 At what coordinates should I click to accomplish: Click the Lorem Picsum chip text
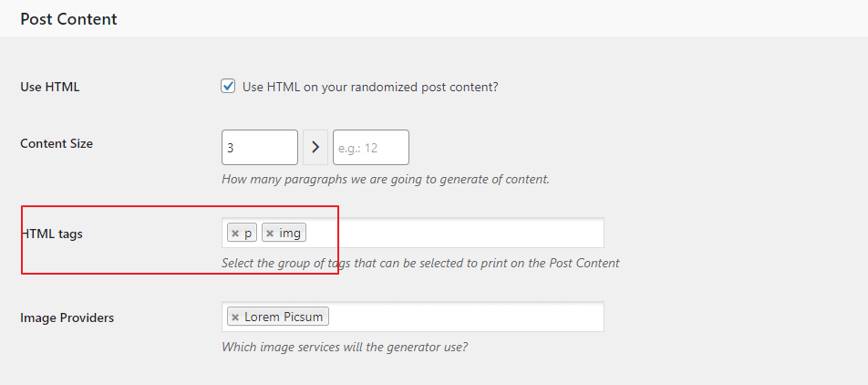tap(284, 317)
